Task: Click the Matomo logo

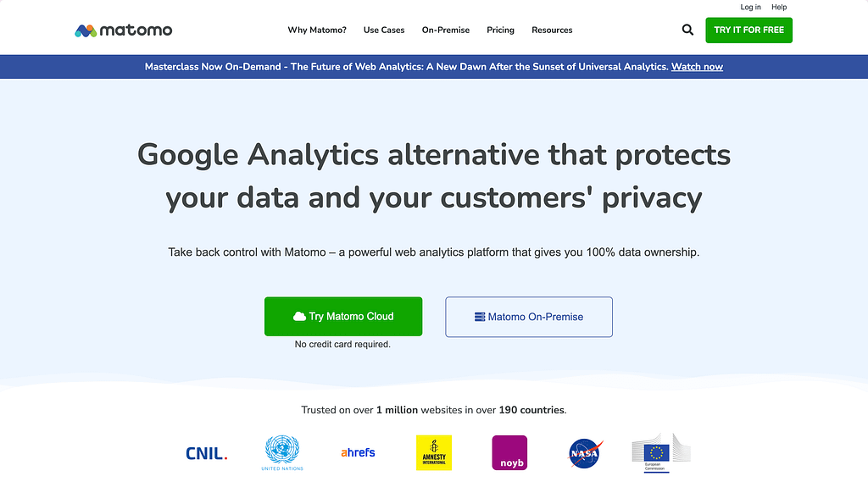Action: (124, 29)
